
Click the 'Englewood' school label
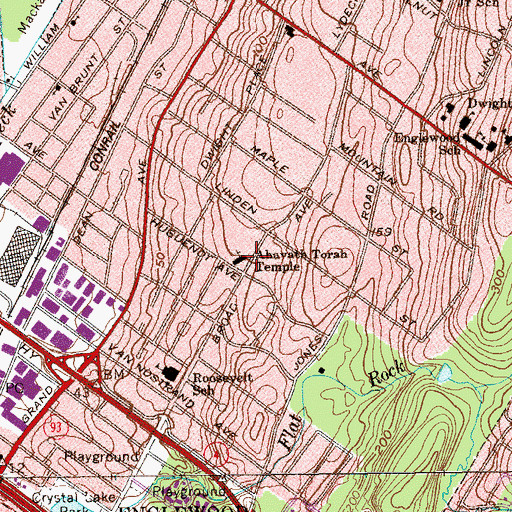tap(427, 138)
